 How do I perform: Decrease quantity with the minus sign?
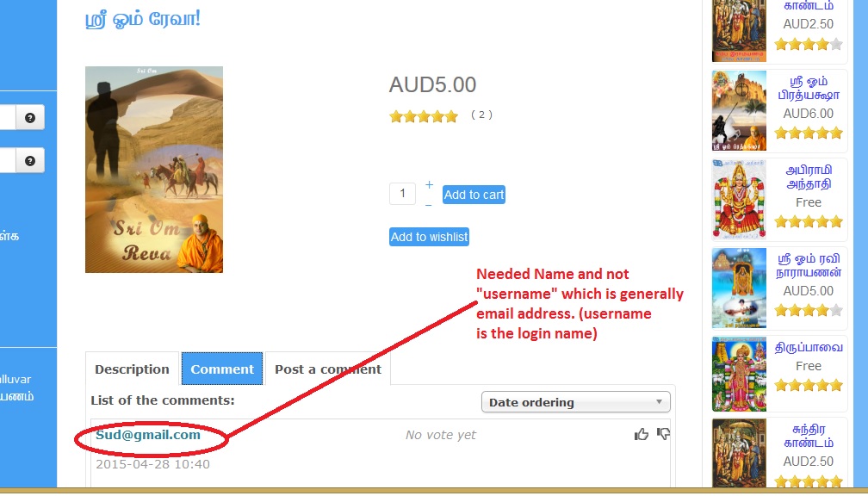point(429,205)
